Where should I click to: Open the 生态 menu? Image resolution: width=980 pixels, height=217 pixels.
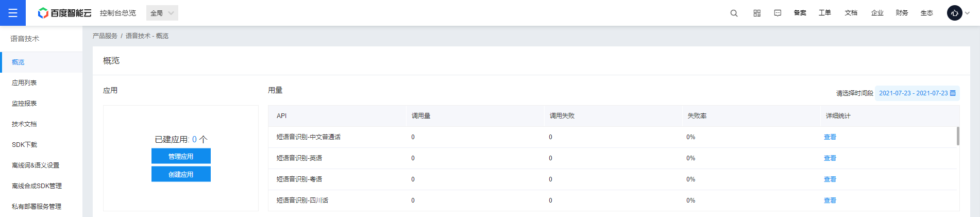927,13
